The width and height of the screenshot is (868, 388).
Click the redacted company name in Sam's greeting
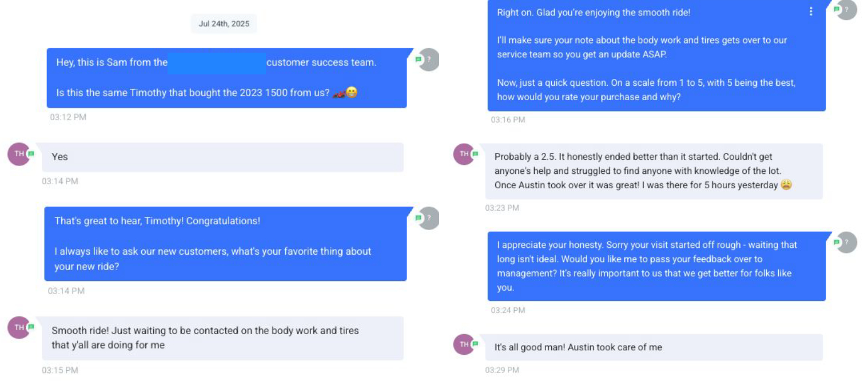[217, 62]
